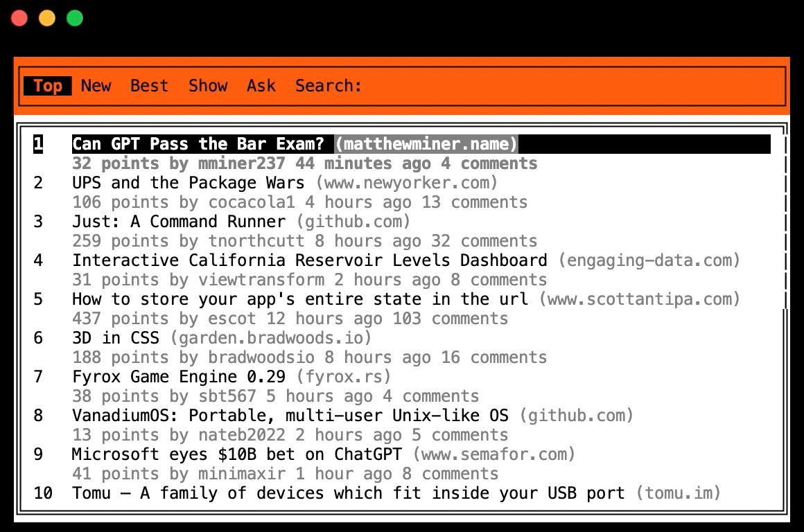The width and height of the screenshot is (804, 532).
Task: Select "13 points by nateb2022" details line
Action: click(x=290, y=435)
